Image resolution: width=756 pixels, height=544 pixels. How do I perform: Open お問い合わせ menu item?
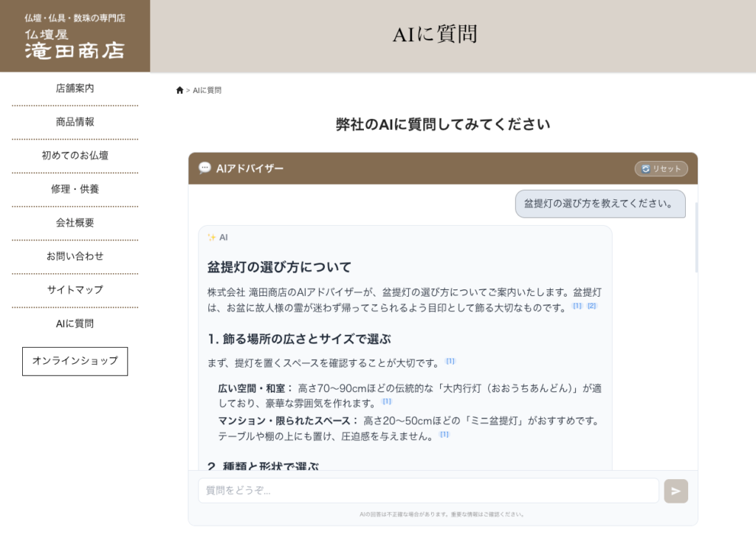75,256
